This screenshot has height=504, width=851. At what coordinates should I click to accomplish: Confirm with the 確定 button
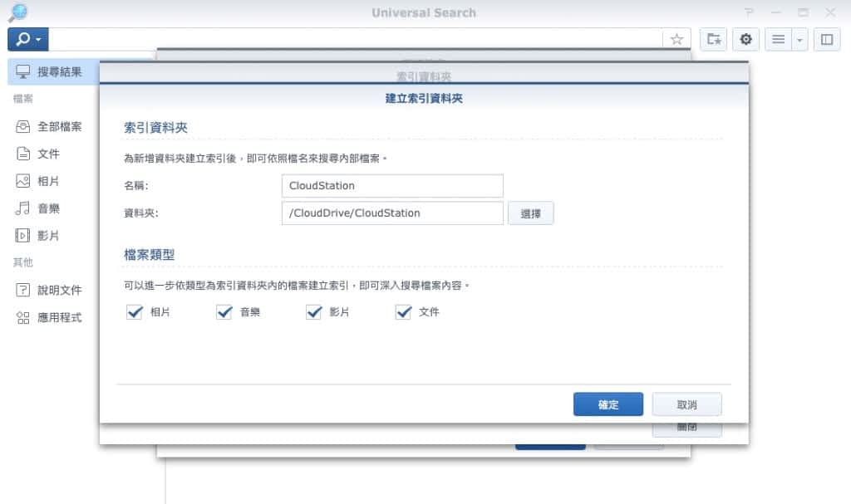click(x=608, y=404)
